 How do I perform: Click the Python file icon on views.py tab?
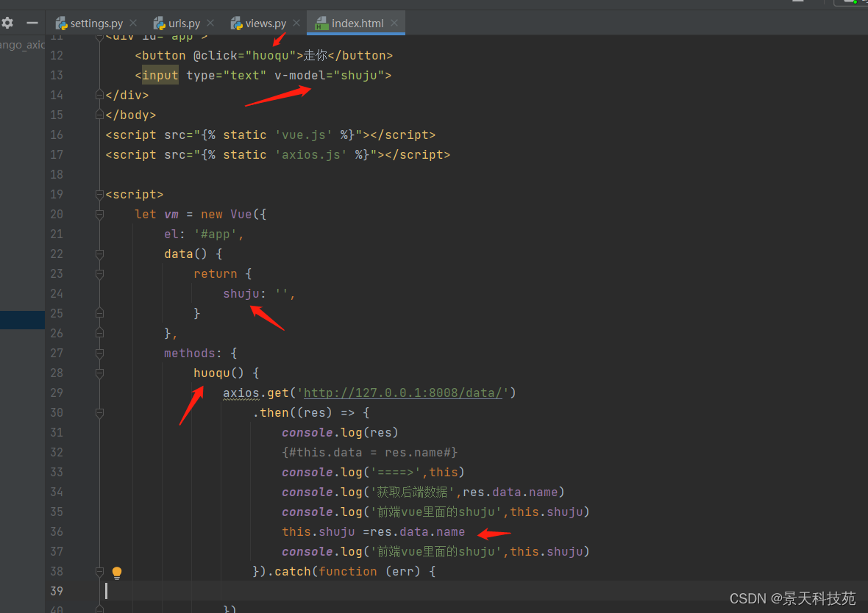[237, 24]
